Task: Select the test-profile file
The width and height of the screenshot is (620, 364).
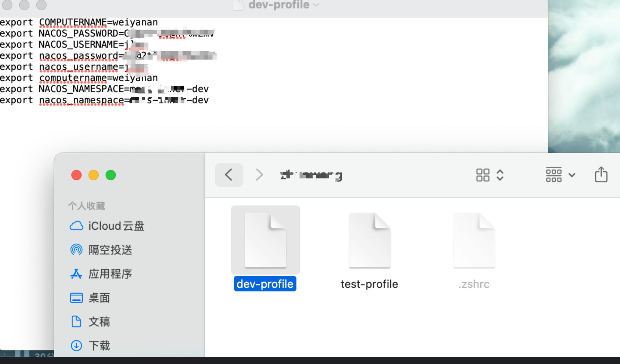Action: (369, 240)
